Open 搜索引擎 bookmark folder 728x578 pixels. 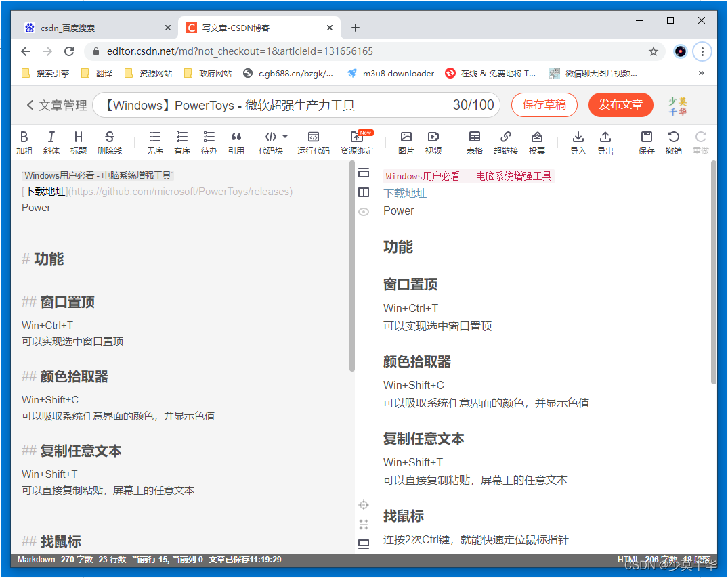45,73
